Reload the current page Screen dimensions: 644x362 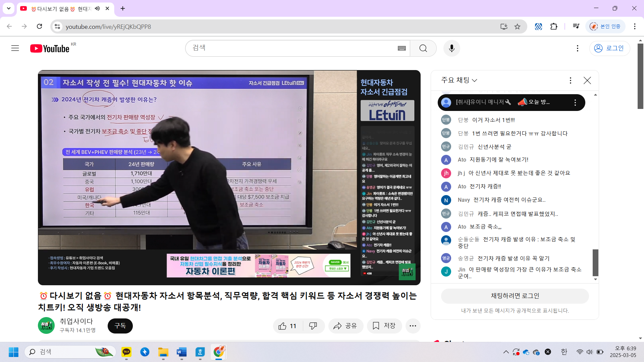pos(39,26)
